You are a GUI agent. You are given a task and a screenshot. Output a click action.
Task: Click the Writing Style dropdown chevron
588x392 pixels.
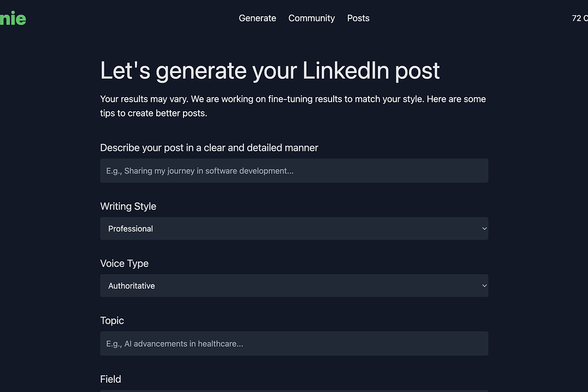pos(483,229)
